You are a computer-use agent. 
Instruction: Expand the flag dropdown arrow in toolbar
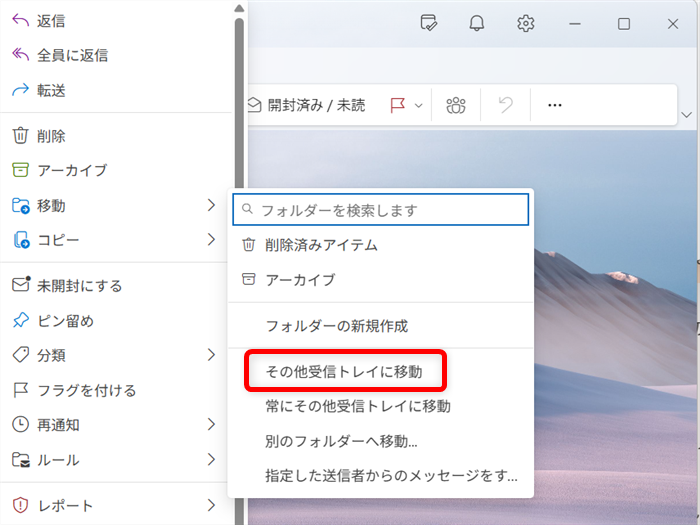pyautogui.click(x=419, y=105)
